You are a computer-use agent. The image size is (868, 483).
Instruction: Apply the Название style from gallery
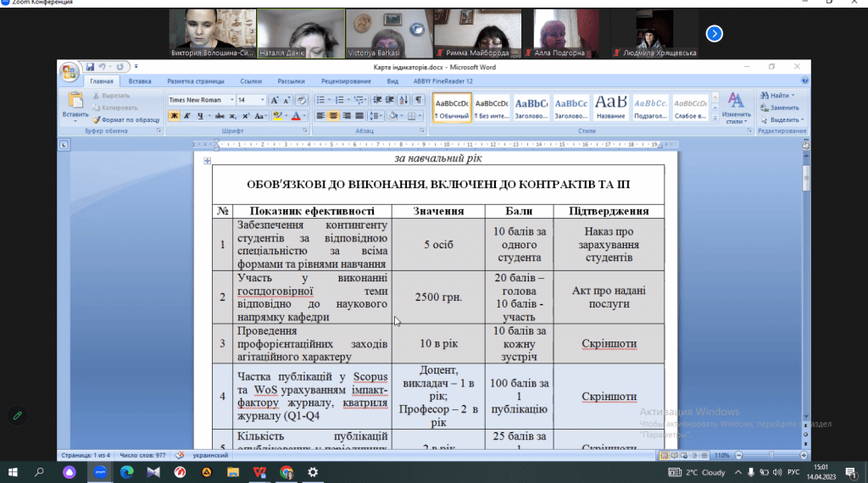[610, 106]
